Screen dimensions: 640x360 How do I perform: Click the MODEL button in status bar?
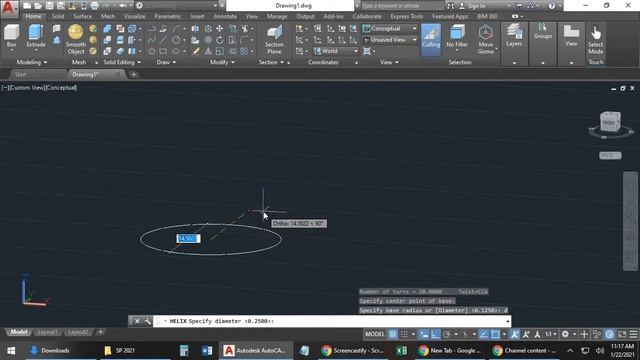375,334
